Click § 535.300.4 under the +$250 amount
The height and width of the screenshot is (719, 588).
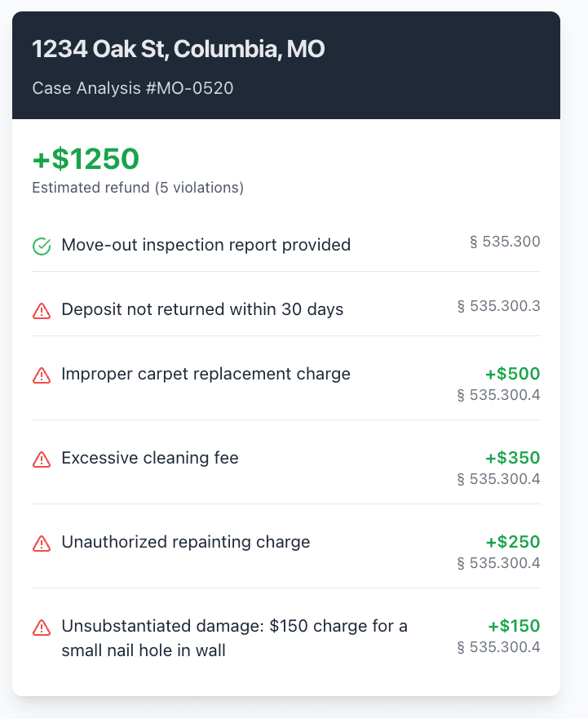tap(498, 562)
